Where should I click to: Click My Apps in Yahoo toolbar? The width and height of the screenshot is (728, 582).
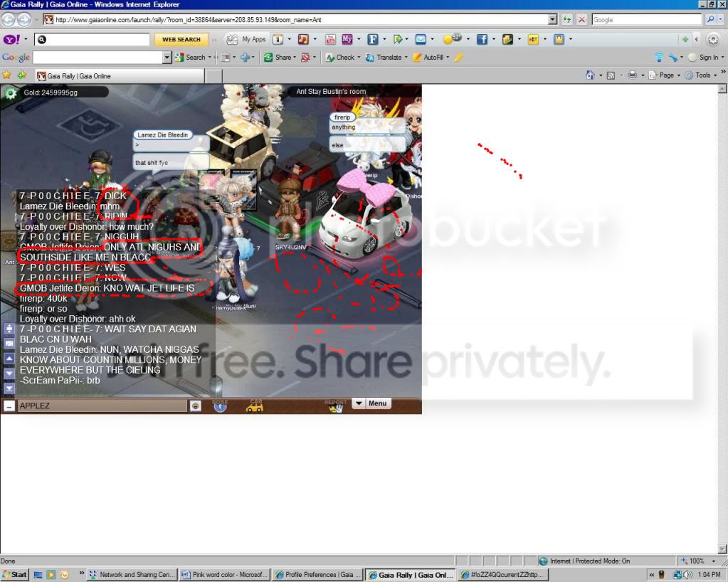click(x=246, y=39)
